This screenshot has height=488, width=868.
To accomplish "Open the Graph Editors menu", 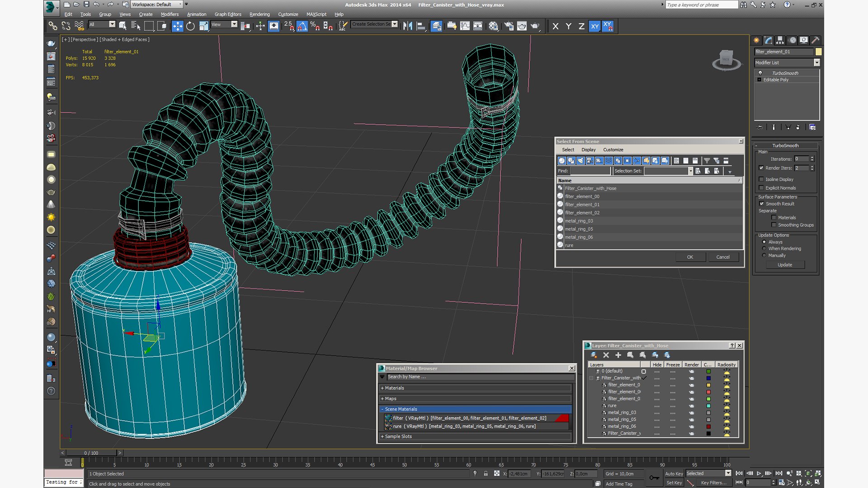I will pyautogui.click(x=228, y=14).
